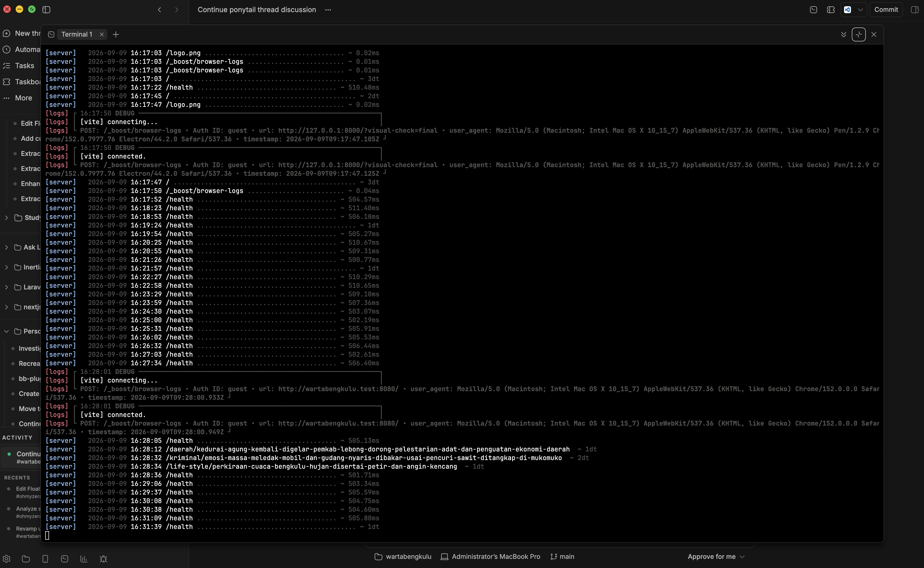
Task: Click the main git branch indicator
Action: pyautogui.click(x=562, y=557)
